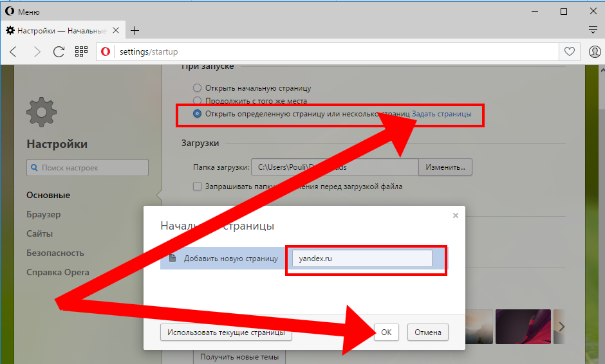605x364 pixels.
Task: Open a new tab with plus icon
Action: (135, 30)
